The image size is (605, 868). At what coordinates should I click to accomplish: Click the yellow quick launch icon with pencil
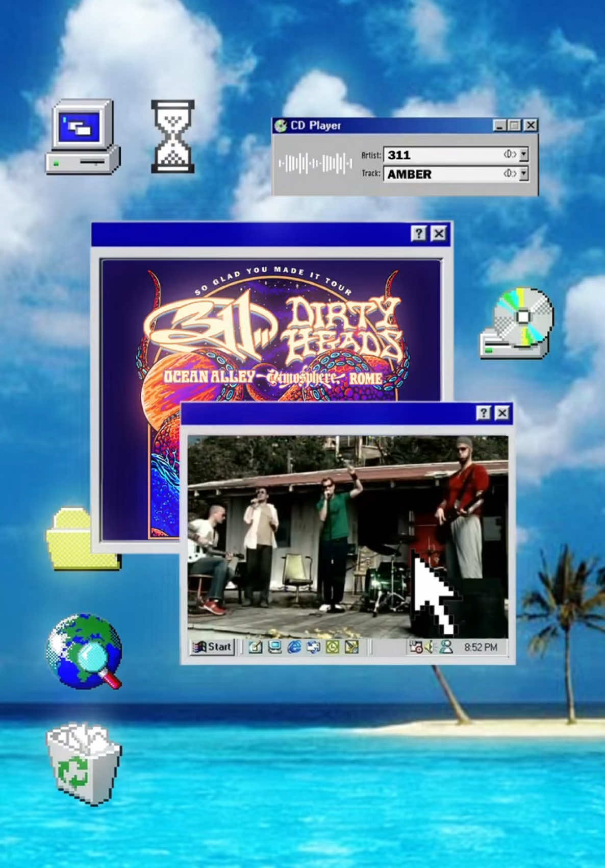pos(352,647)
